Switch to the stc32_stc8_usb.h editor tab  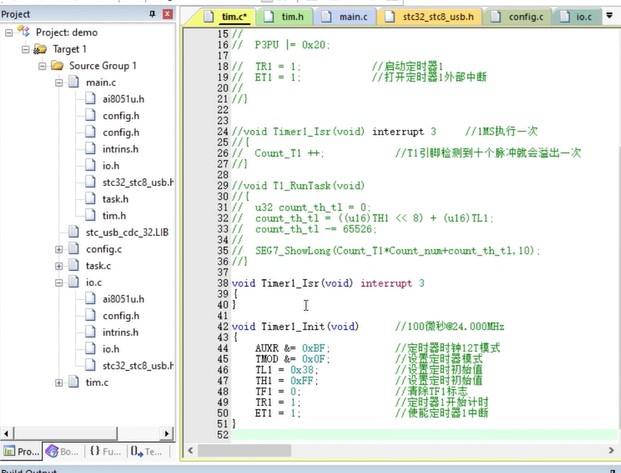pyautogui.click(x=436, y=17)
